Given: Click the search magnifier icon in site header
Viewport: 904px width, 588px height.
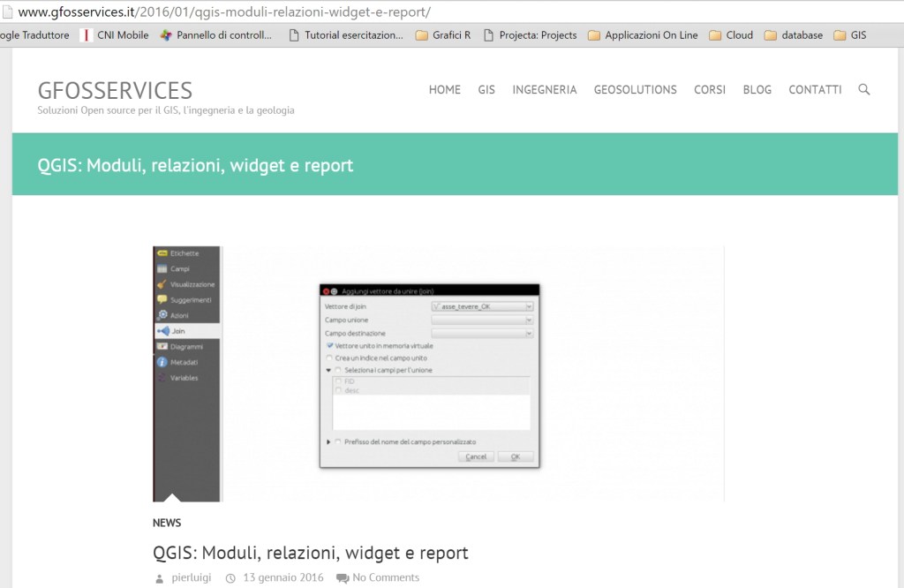Looking at the screenshot, I should tap(864, 89).
